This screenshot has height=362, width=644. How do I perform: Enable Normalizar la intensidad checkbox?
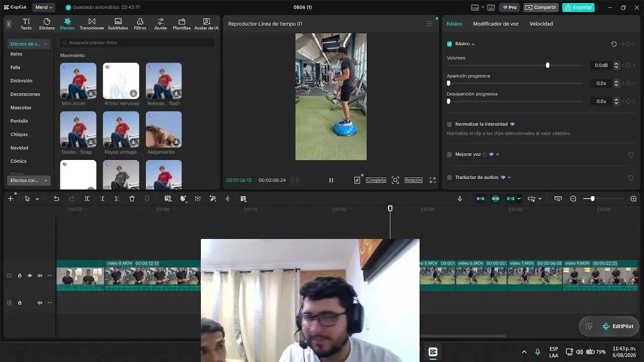(449, 124)
